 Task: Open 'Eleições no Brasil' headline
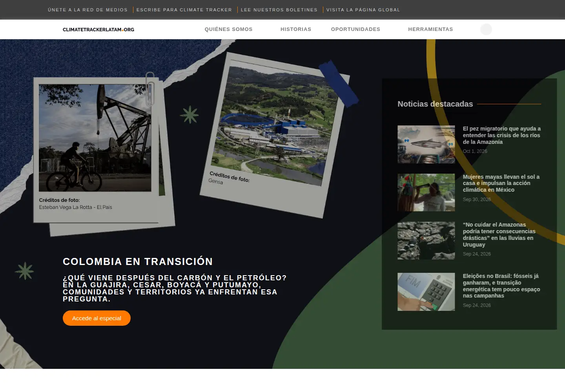(501, 286)
